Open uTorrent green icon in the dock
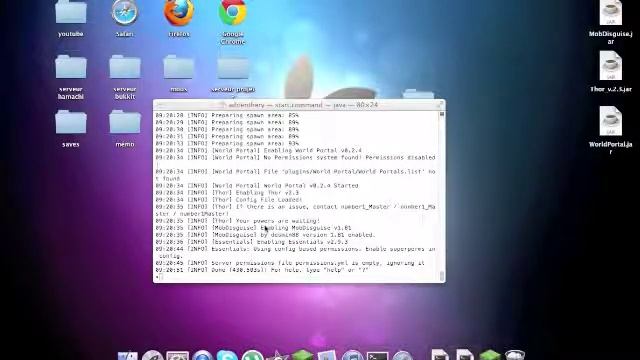This screenshot has height=360, width=640. [x=252, y=355]
